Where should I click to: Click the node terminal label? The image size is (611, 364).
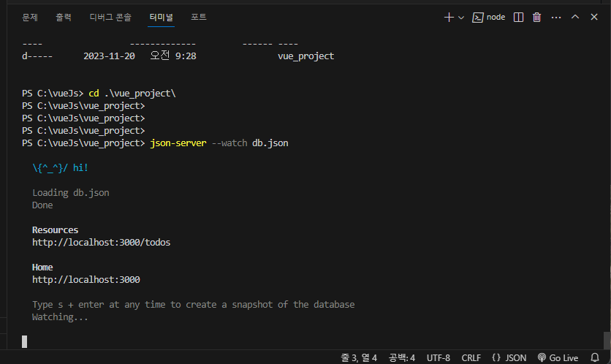coord(496,17)
